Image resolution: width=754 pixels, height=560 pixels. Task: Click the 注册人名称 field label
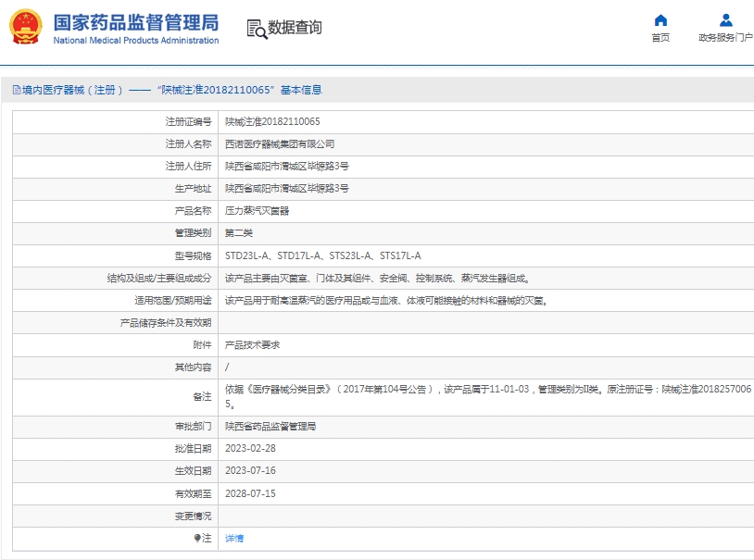[x=189, y=143]
